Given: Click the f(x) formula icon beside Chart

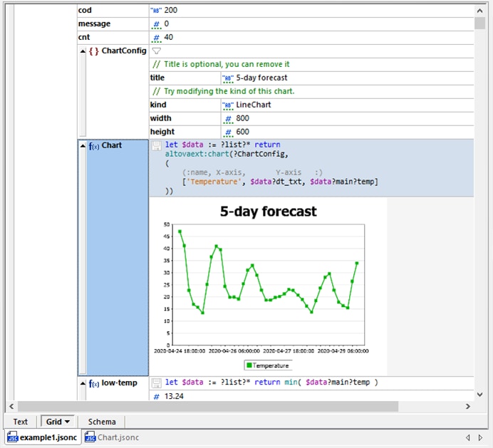Looking at the screenshot, I should pos(93,146).
